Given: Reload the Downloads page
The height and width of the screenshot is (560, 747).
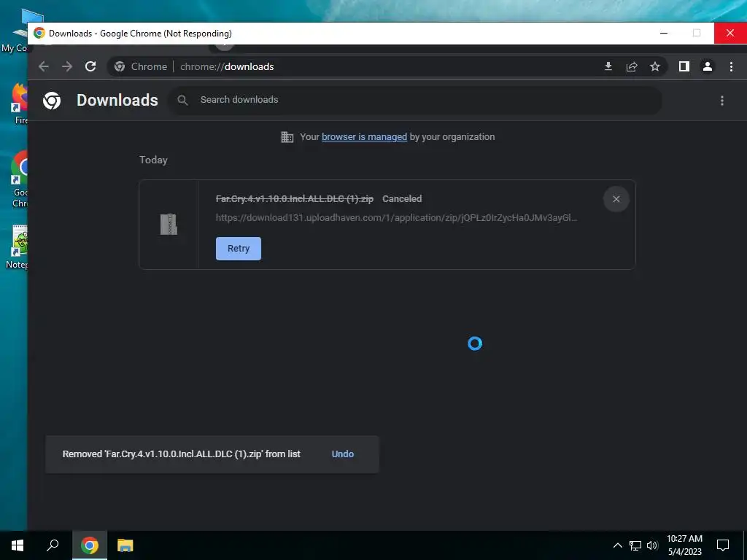Looking at the screenshot, I should 90,66.
